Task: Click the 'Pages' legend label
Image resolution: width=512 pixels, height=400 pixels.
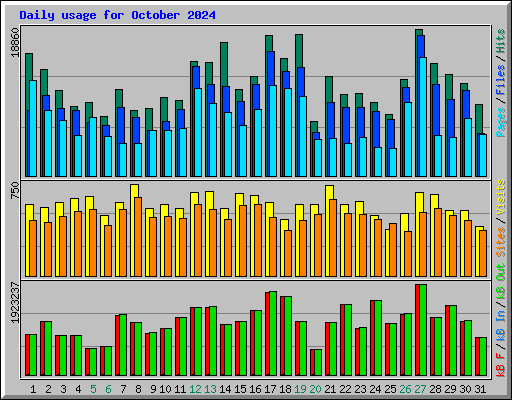Action: (x=501, y=122)
